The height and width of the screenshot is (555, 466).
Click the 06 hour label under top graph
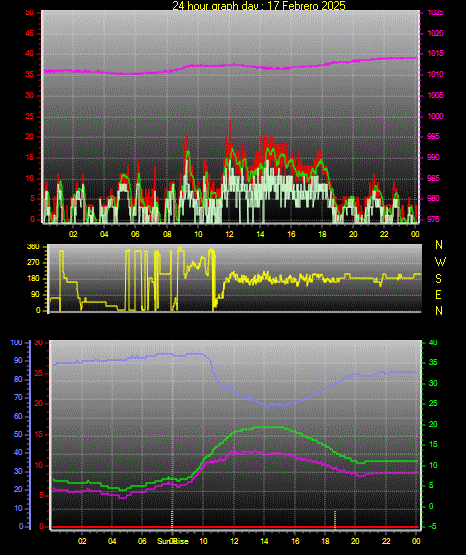coord(135,234)
